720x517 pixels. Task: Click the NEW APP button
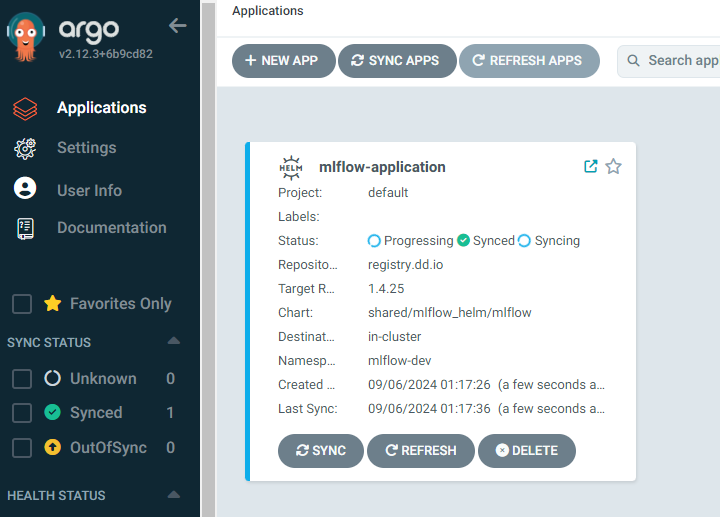point(283,61)
